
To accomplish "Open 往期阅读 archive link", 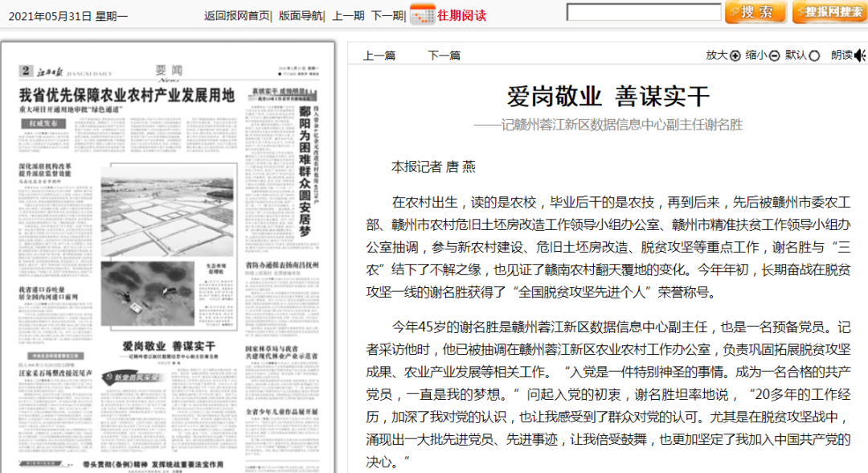I will click(x=461, y=15).
